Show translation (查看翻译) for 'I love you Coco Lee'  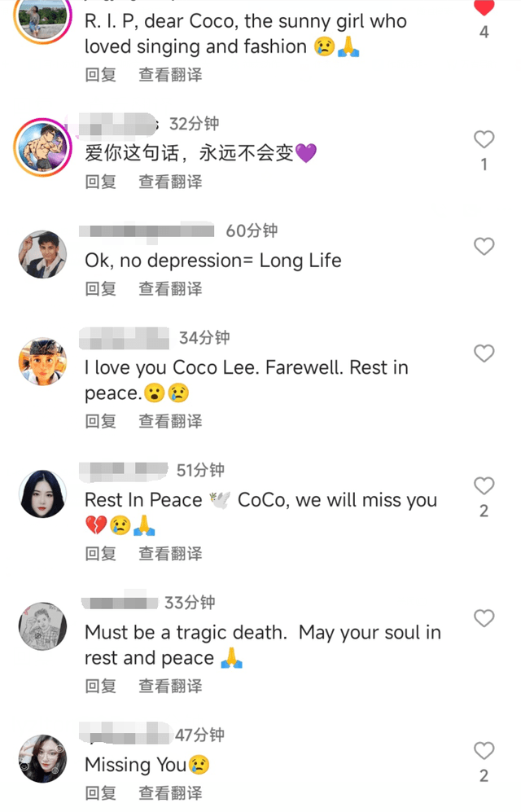(170, 421)
